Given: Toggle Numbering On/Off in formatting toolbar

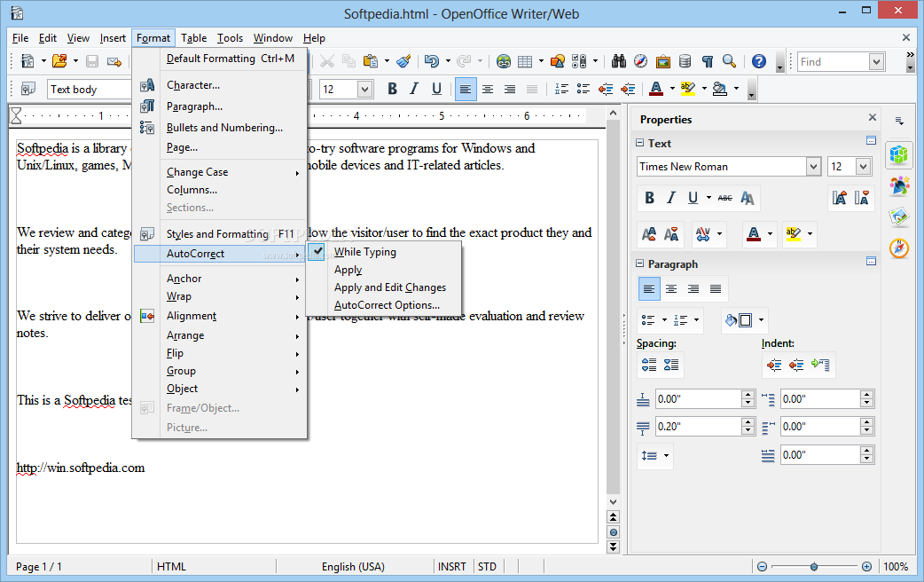Looking at the screenshot, I should click(x=561, y=89).
